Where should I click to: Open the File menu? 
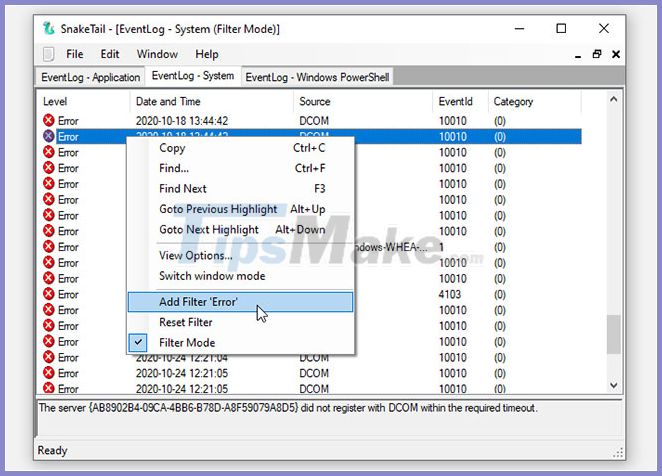pyautogui.click(x=75, y=54)
